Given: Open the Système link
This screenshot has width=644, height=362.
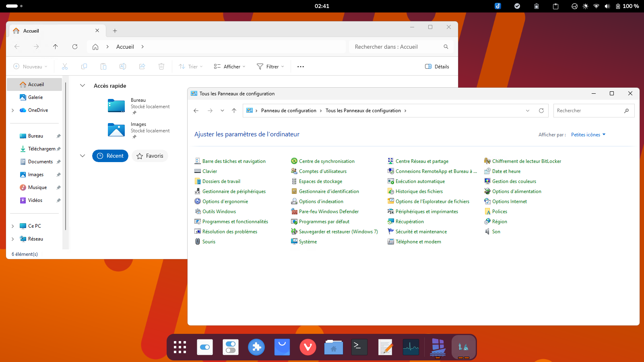Looking at the screenshot, I should click(x=308, y=242).
